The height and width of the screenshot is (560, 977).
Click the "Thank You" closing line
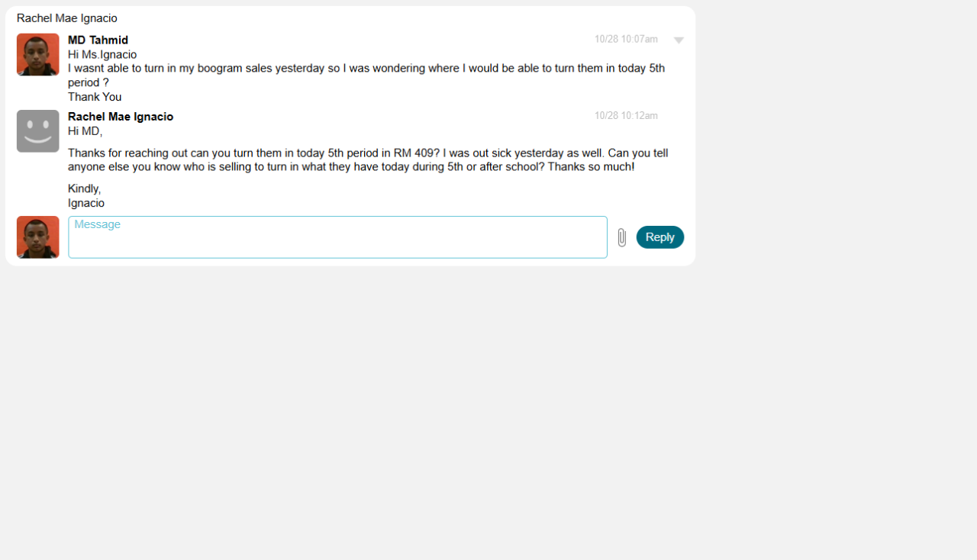tap(95, 97)
